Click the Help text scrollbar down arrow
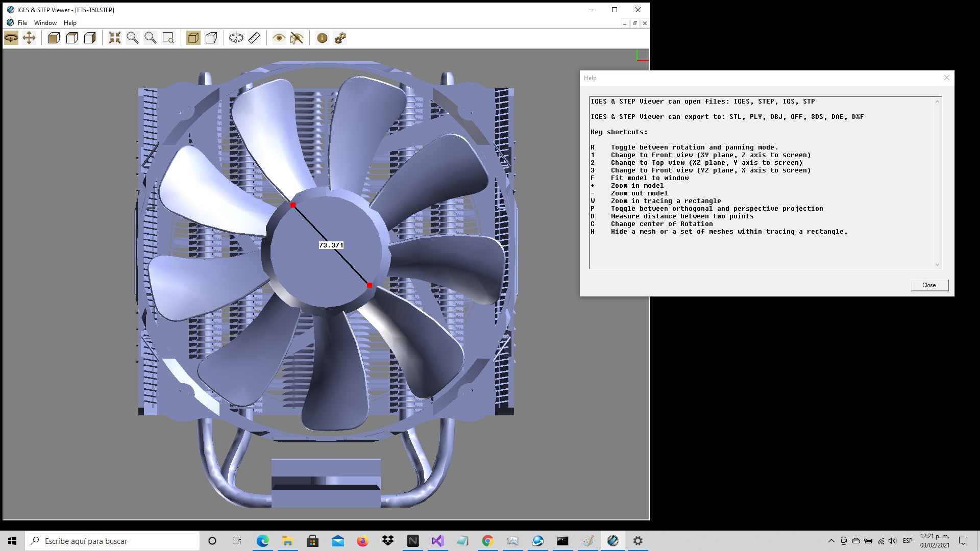This screenshot has width=980, height=551. tap(937, 264)
